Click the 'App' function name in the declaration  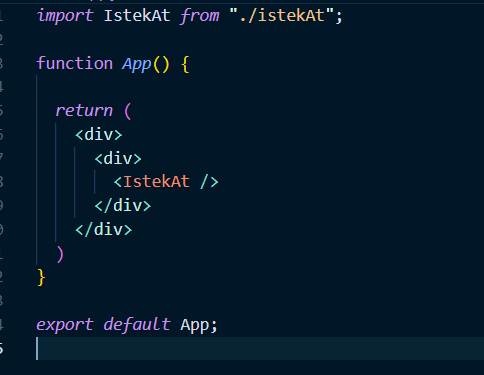click(137, 64)
